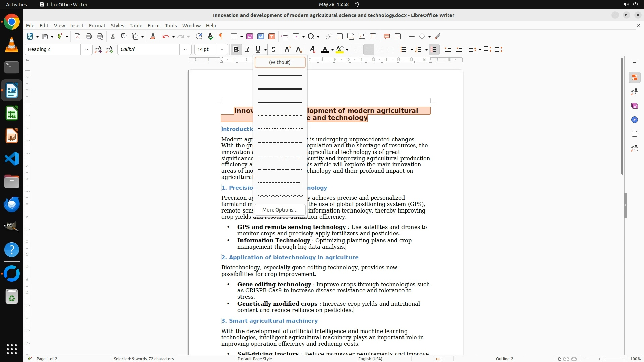Open the Find & Replace tool

click(199, 36)
